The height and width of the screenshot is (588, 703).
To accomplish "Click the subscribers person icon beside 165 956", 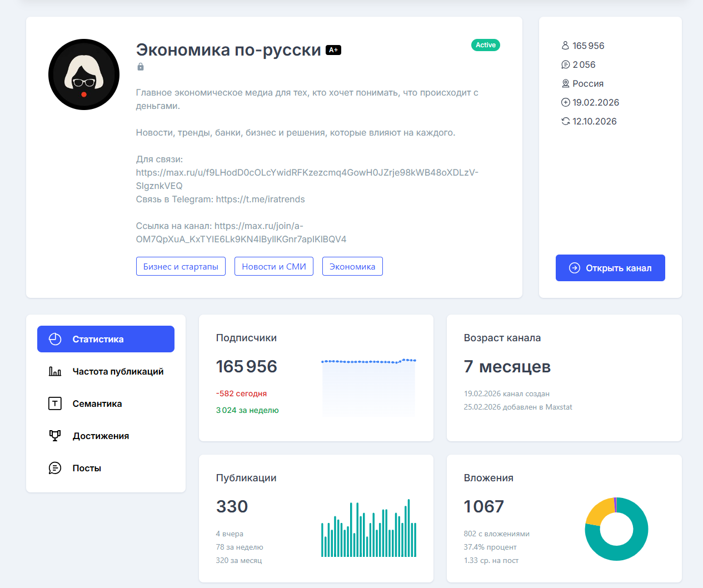I will point(565,46).
